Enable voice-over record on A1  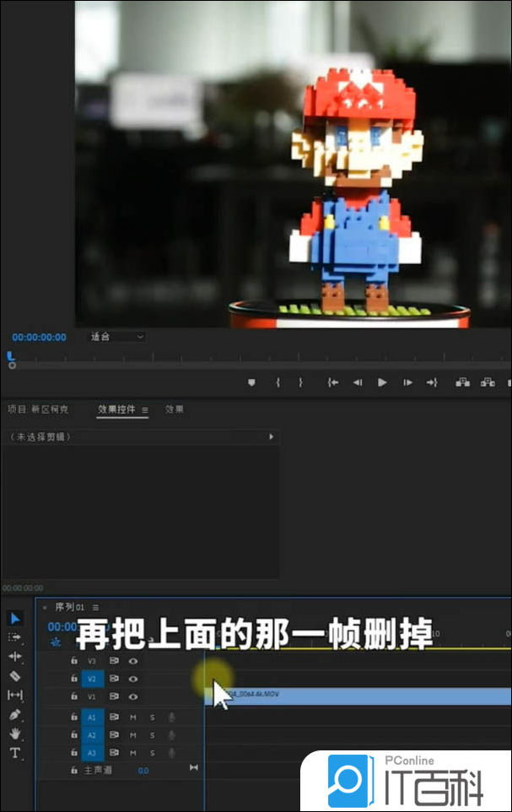(171, 717)
